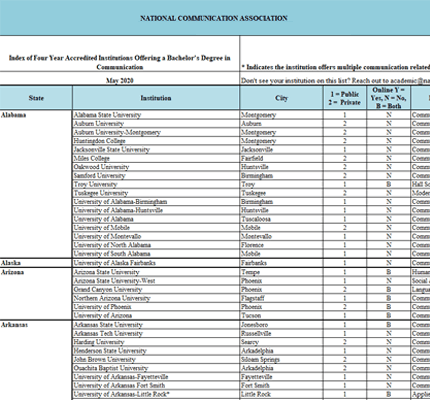Viewport: 430px width, 400px height.
Task: Click University of Alaska Fairbanks cell
Action: pyautogui.click(x=156, y=263)
